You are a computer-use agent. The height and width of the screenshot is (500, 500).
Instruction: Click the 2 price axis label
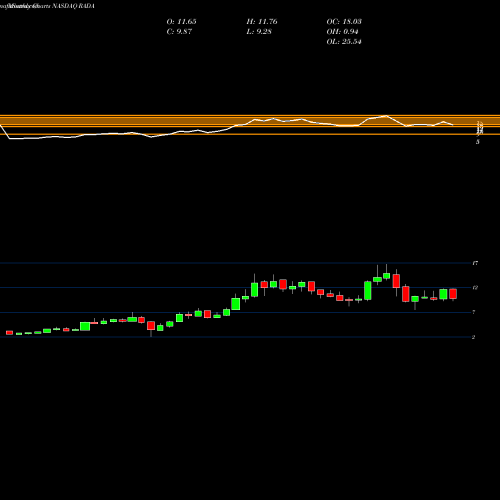(474, 337)
